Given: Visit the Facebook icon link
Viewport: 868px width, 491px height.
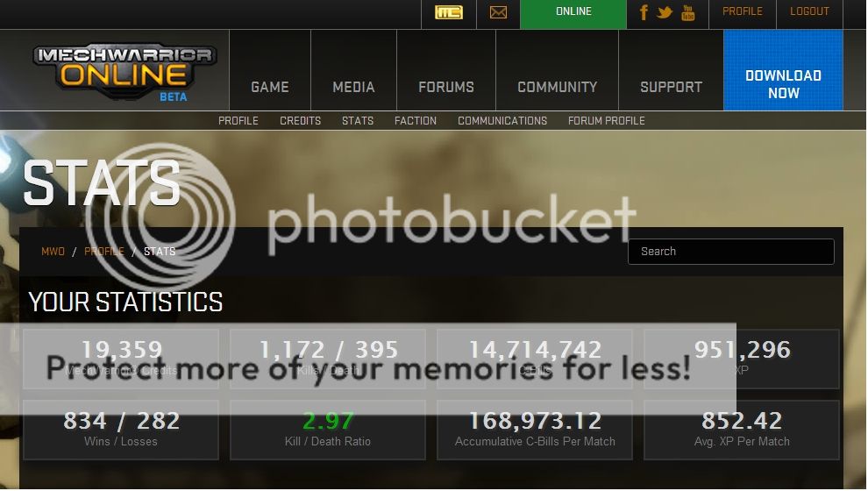Looking at the screenshot, I should click(644, 12).
